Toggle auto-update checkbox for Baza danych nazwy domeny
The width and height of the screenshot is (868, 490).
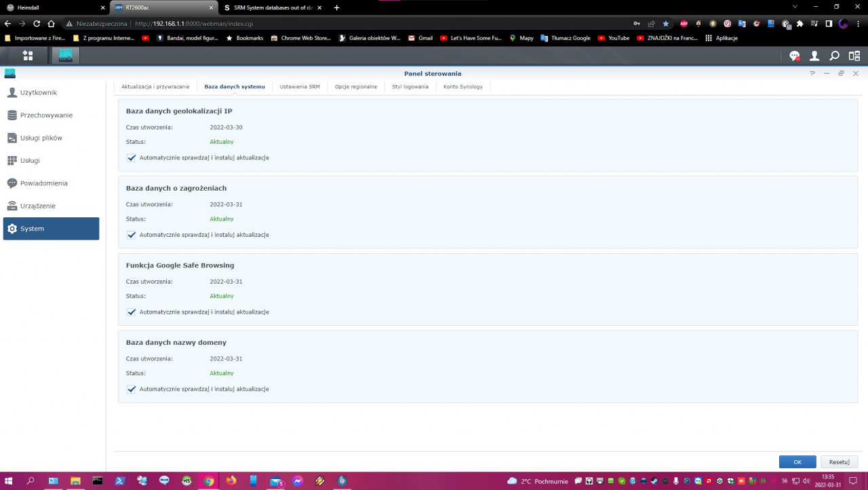[132, 389]
